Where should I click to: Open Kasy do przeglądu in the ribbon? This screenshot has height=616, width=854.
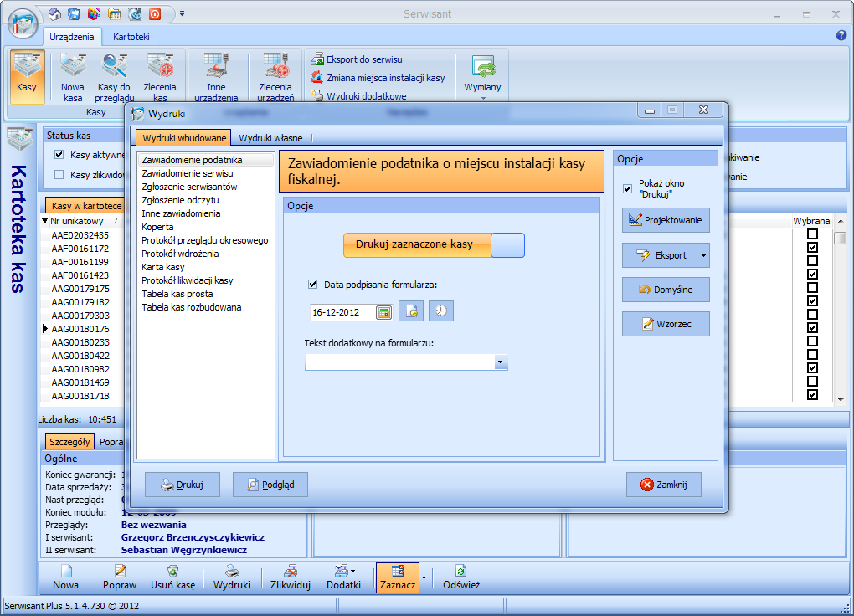115,77
